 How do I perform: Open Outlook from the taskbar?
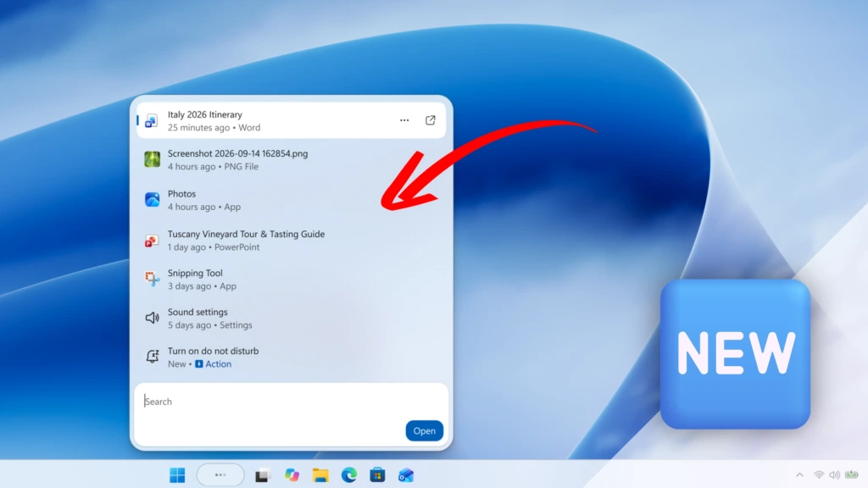click(406, 475)
